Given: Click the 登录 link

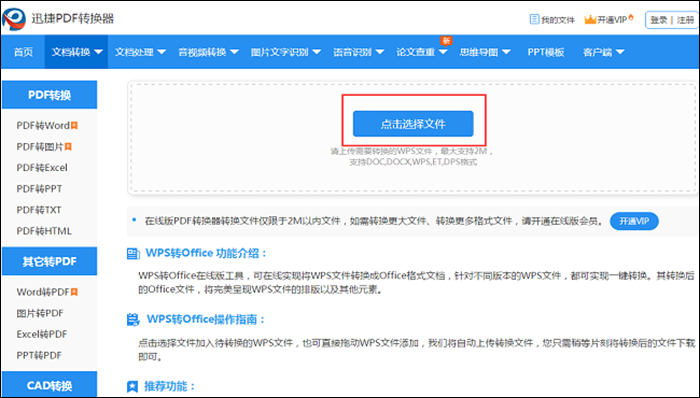Looking at the screenshot, I should pos(658,20).
